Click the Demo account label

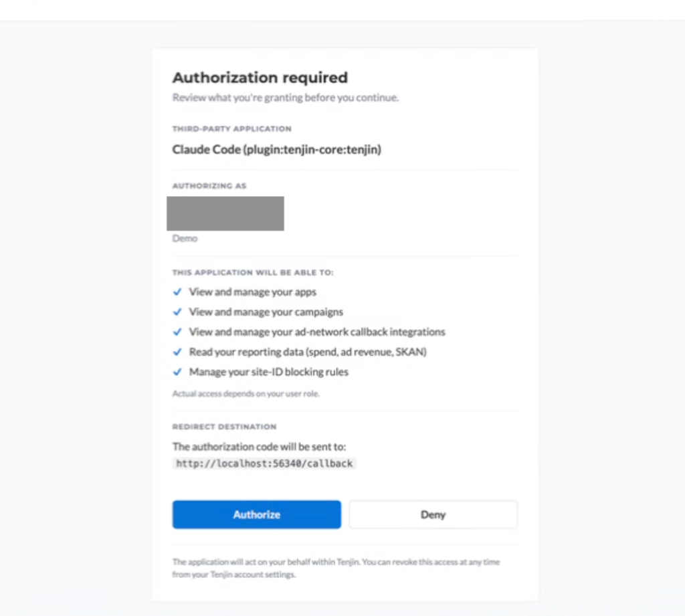(185, 238)
